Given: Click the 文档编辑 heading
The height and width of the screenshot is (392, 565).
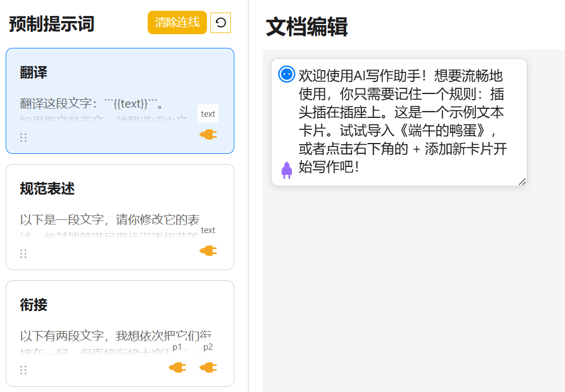Looking at the screenshot, I should (x=307, y=27).
